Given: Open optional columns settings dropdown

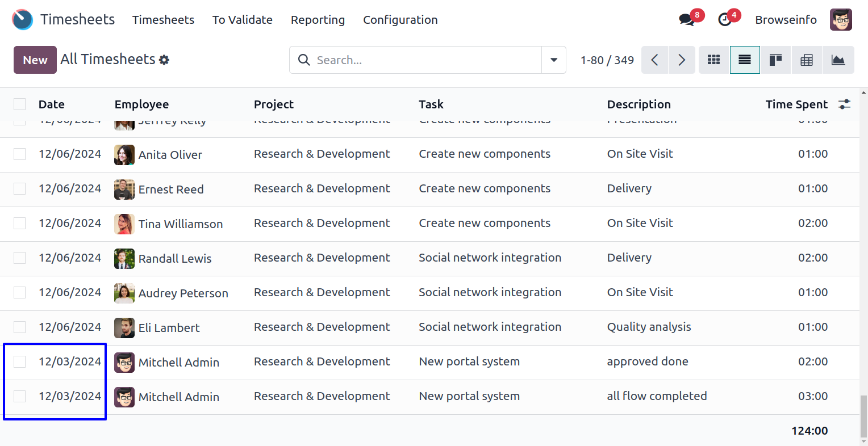Looking at the screenshot, I should pyautogui.click(x=845, y=104).
